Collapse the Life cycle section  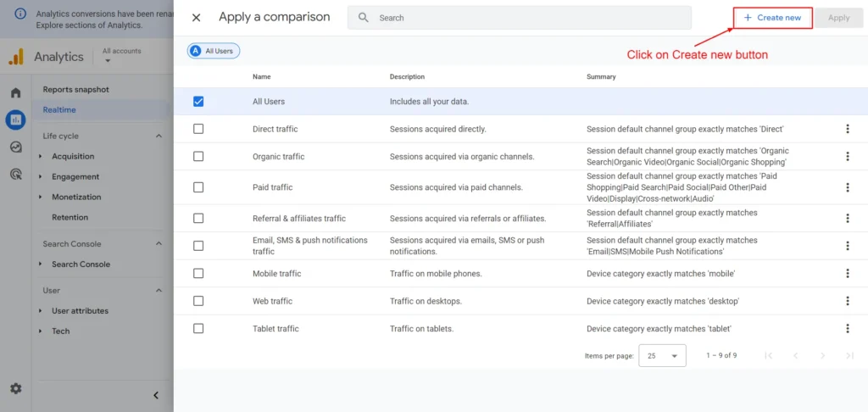(159, 136)
